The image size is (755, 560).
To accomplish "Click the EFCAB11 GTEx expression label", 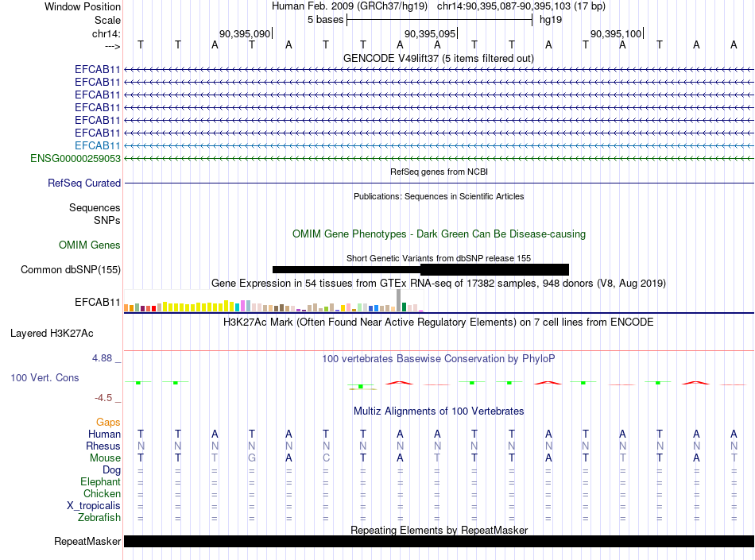I will click(97, 302).
